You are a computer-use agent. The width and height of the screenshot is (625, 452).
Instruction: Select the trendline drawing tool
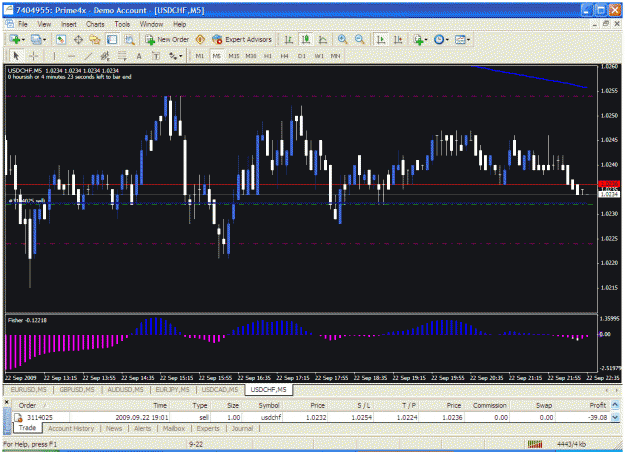88,56
